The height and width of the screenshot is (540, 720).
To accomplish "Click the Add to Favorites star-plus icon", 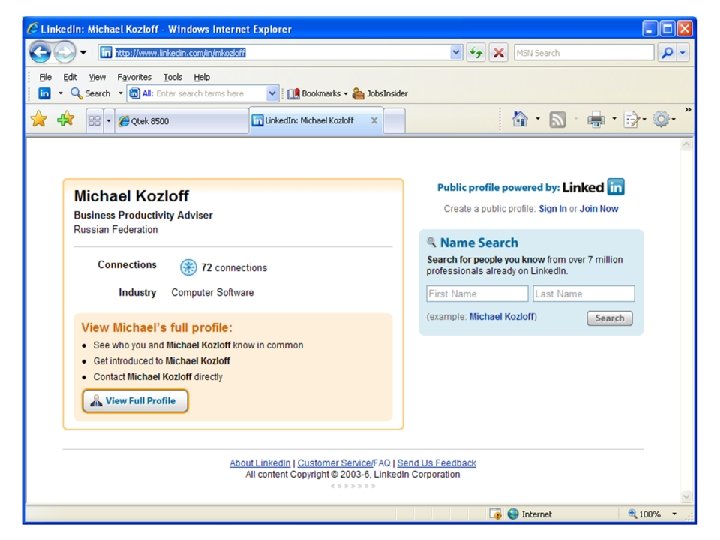I will point(66,120).
